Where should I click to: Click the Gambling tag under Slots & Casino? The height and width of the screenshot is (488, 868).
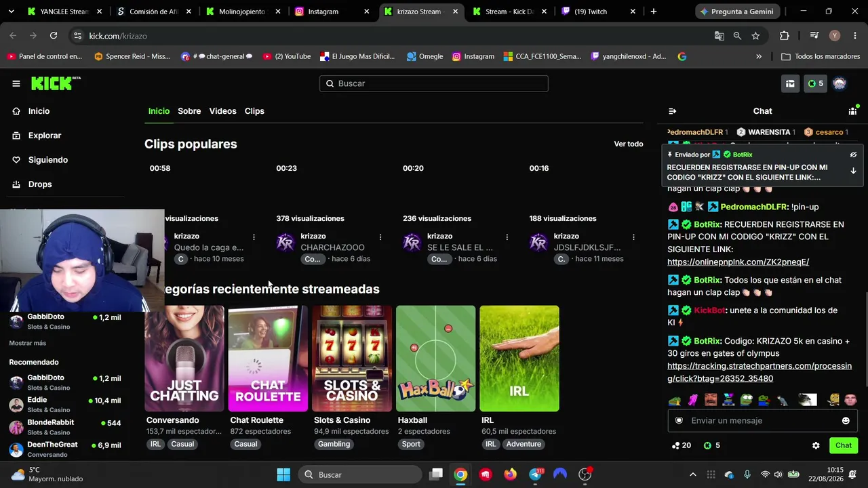tap(334, 444)
